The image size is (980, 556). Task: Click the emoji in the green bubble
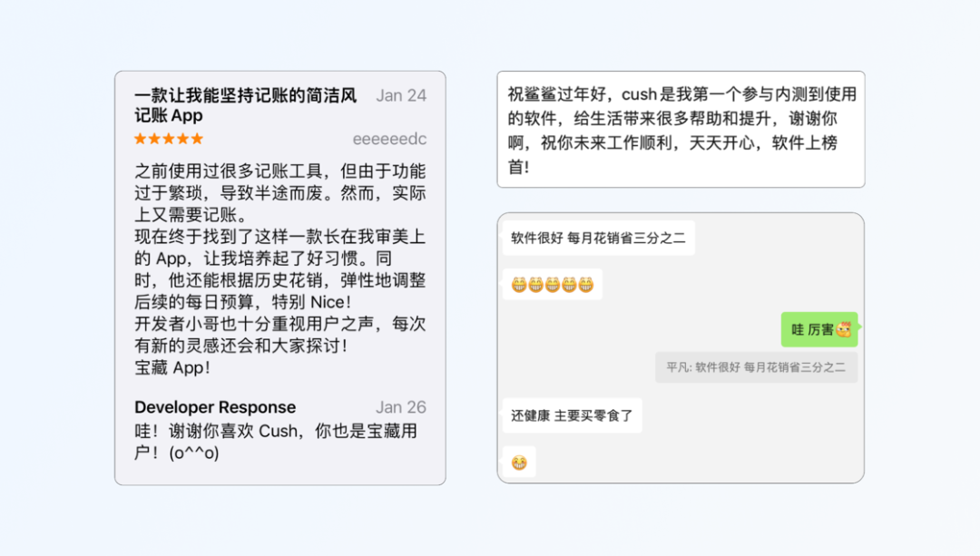click(844, 329)
